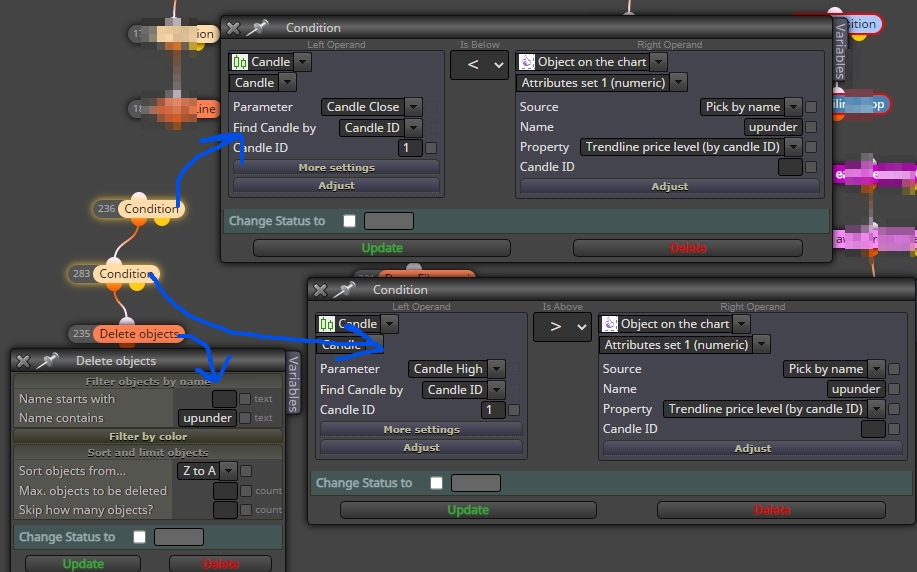
Task: Click status color box in lower Condition
Action: (476, 483)
